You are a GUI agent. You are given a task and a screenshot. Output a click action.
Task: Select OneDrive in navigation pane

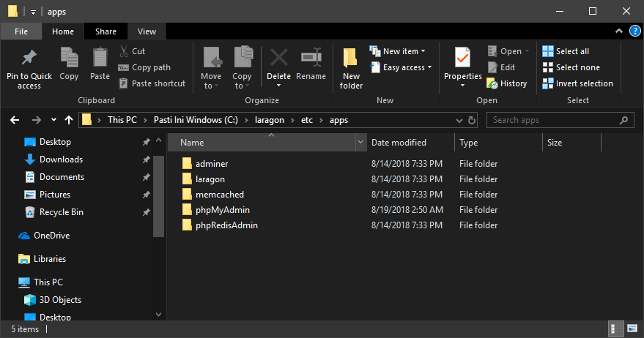(x=44, y=236)
